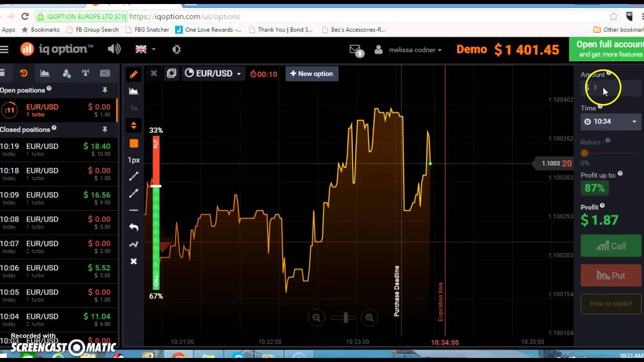Zoom out the chart magnifier
The width and height of the screenshot is (644, 362).
click(316, 317)
